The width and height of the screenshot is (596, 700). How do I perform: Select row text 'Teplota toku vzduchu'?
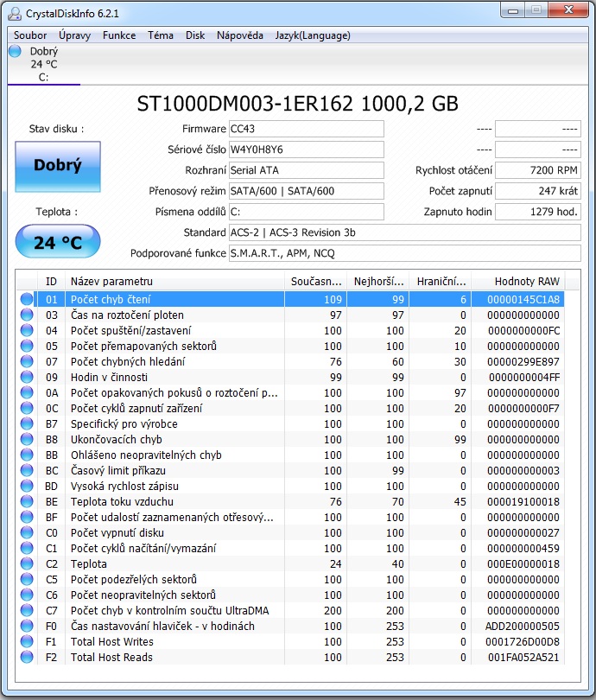coord(122,502)
